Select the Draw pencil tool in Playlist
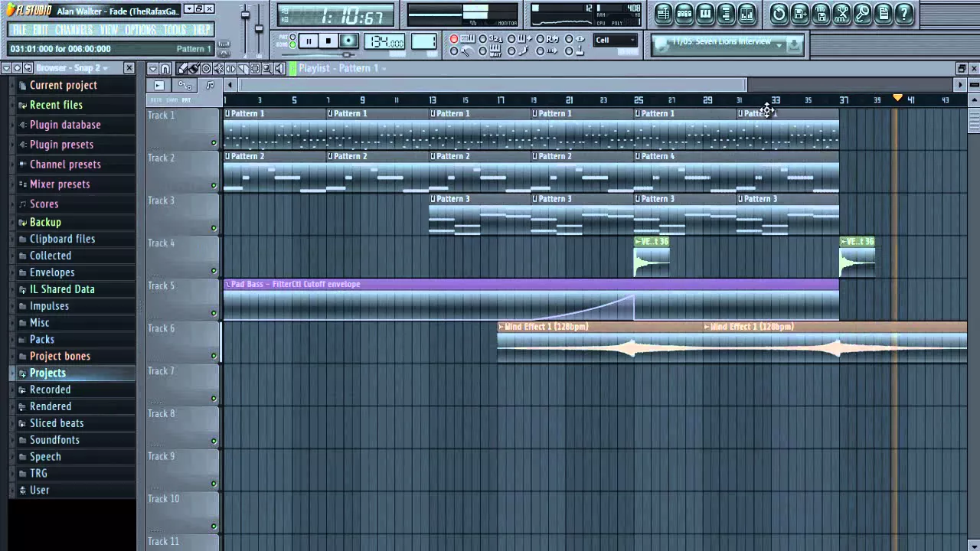 pyautogui.click(x=182, y=69)
